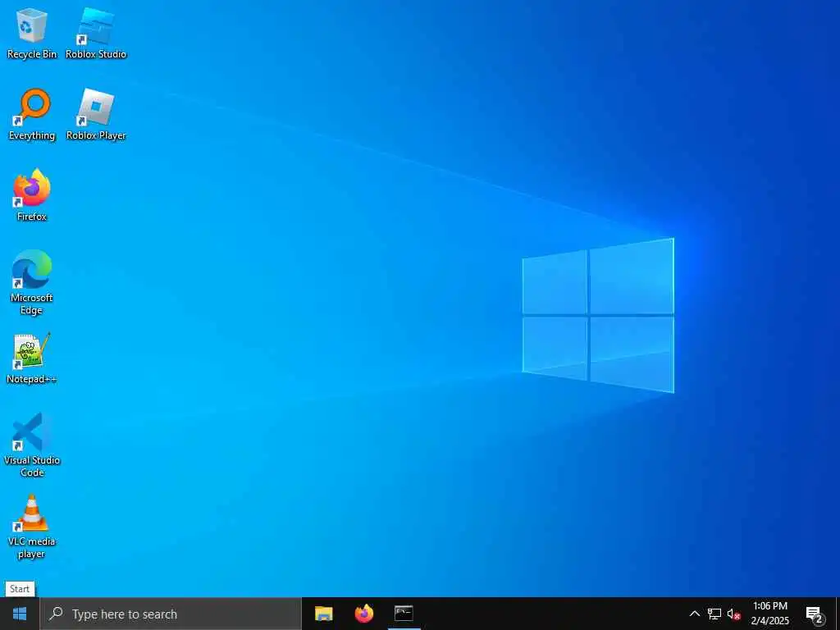Screen dimensions: 840x630
Task: Select the Firefox desktop shortcut
Action: pyautogui.click(x=32, y=195)
